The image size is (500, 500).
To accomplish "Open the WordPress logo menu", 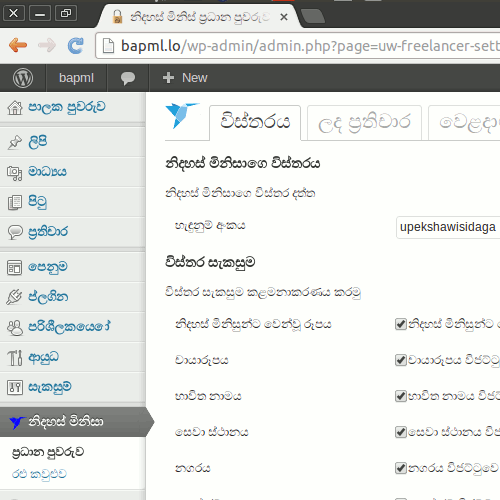I will 23,78.
